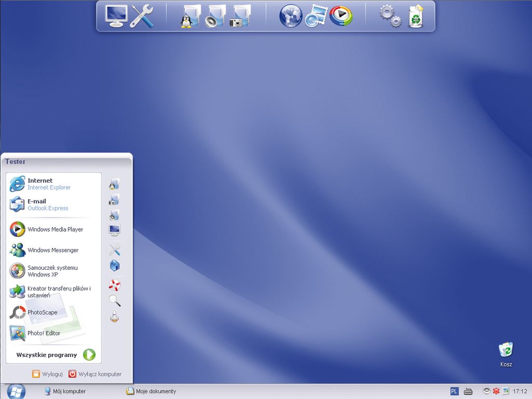Click the Wyłącz komputer shutdown button
This screenshot has height=399, width=532.
coord(95,374)
